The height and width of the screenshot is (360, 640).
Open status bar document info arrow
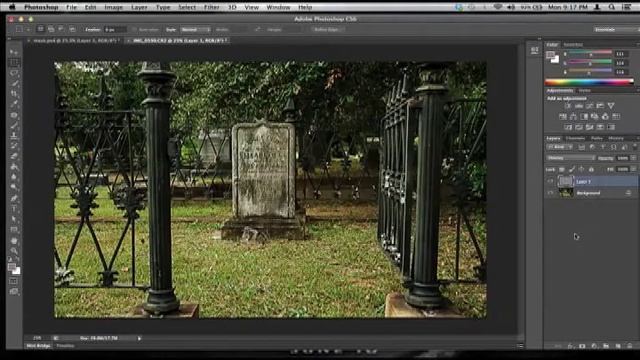point(139,338)
